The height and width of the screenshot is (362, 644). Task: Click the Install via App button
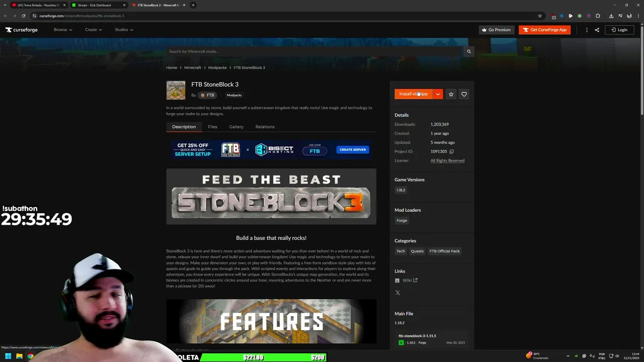tap(414, 94)
